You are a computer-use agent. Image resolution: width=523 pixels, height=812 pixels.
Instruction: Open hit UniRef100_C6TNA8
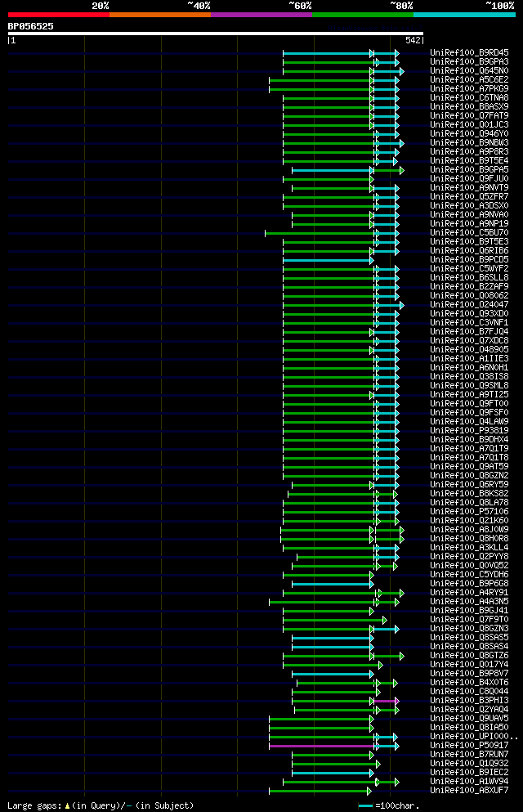pos(469,98)
